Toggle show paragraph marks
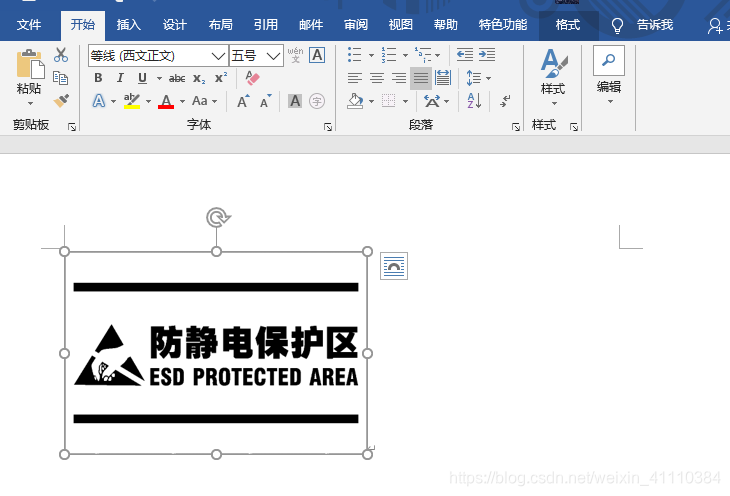The height and width of the screenshot is (496, 730). point(505,101)
